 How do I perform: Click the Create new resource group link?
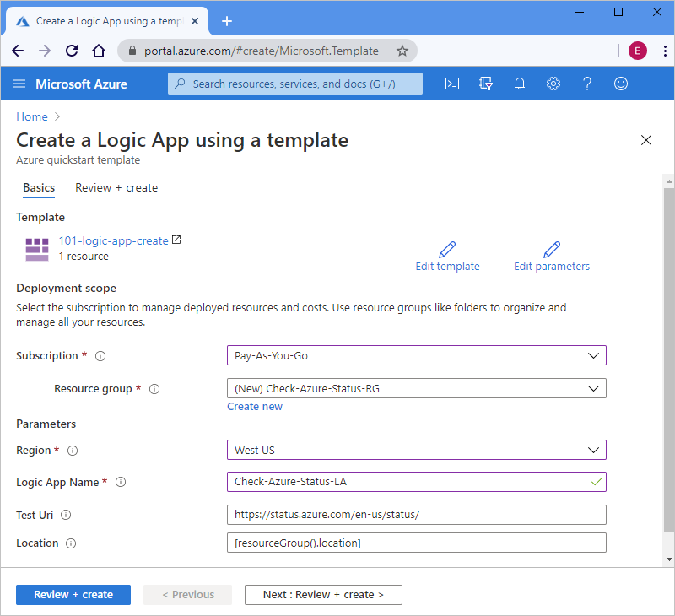click(255, 406)
